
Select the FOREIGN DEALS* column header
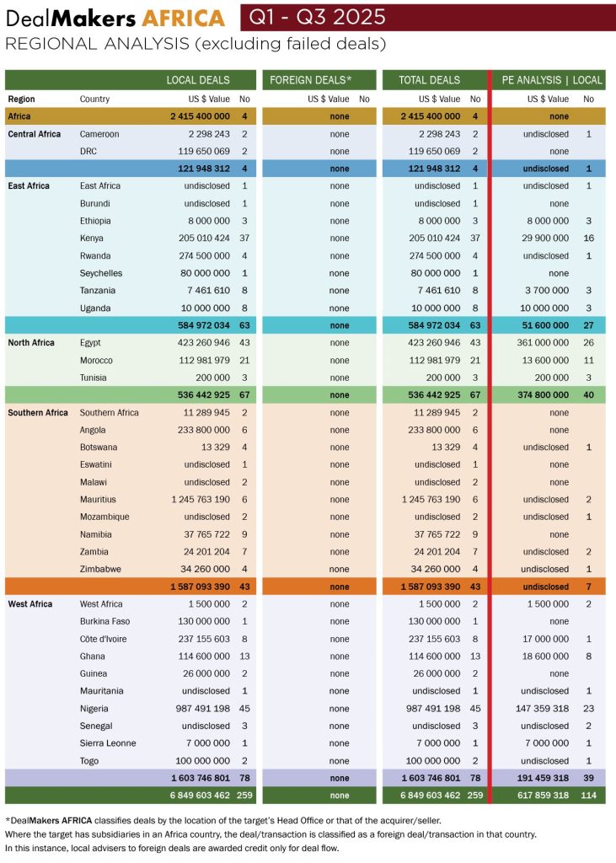[310, 80]
